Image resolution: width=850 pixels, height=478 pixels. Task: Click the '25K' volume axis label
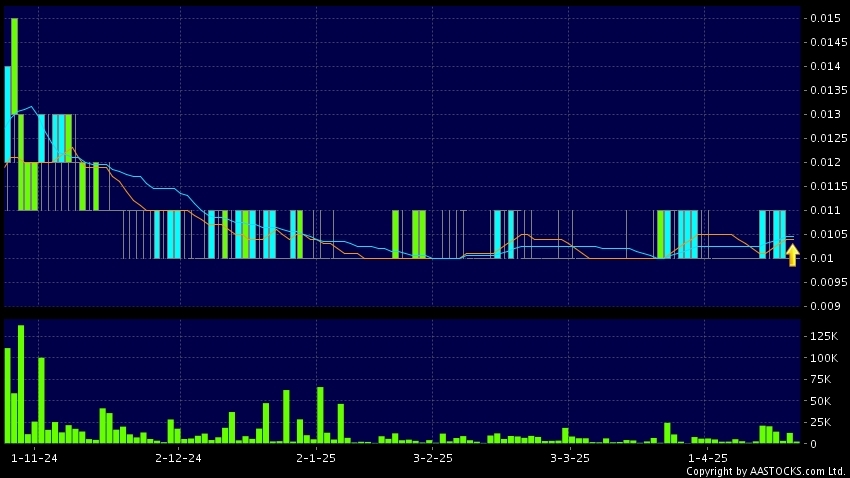(x=821, y=422)
